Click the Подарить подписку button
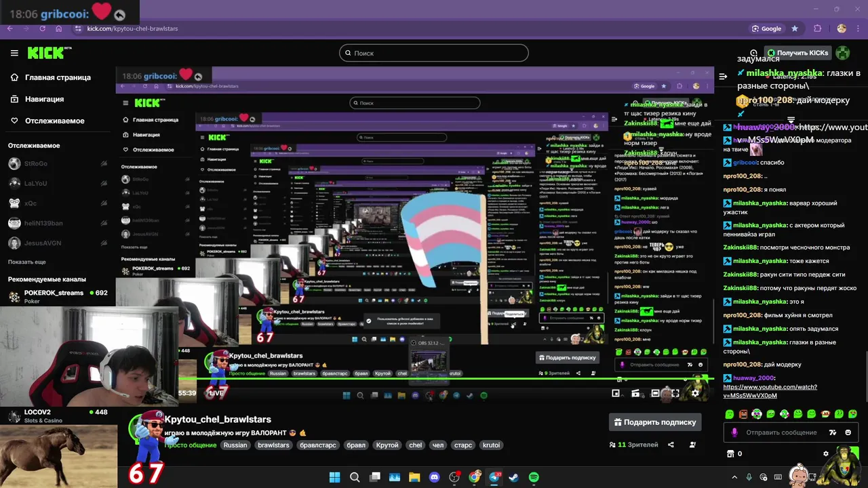 click(x=655, y=422)
